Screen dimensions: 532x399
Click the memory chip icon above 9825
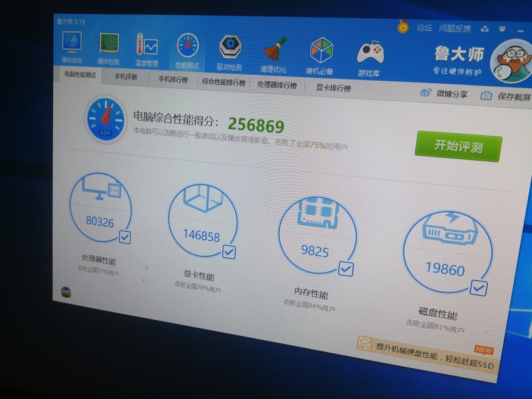[x=318, y=212]
